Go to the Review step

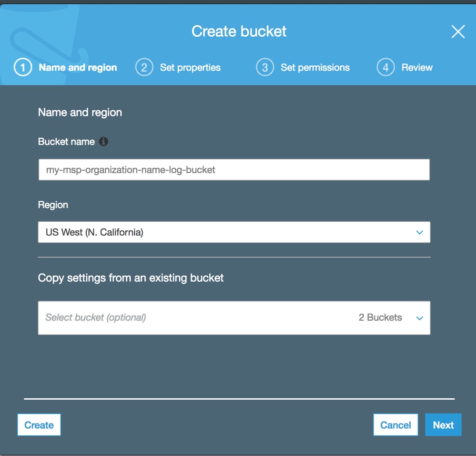pos(417,67)
